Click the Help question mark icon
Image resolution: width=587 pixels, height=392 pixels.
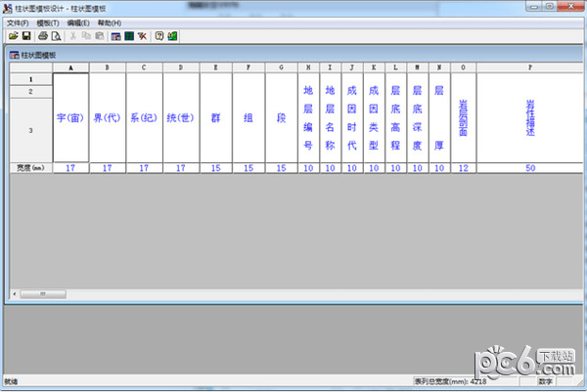pos(158,36)
